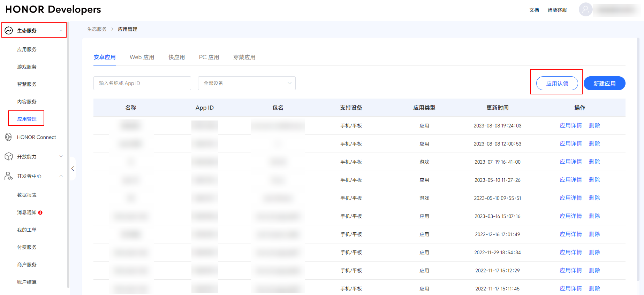Screen dimensions: 644x295
Task: Click the red notification badge on 消息通知
Action: [x=40, y=212]
